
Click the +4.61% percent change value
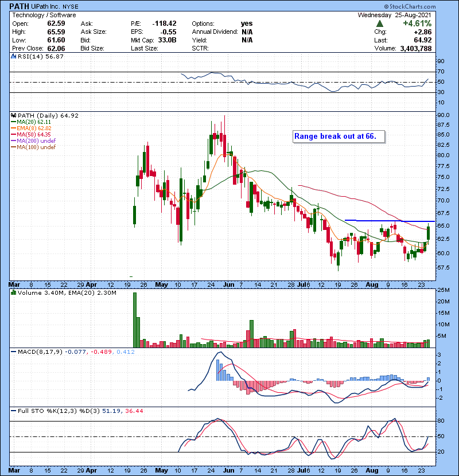pos(417,24)
